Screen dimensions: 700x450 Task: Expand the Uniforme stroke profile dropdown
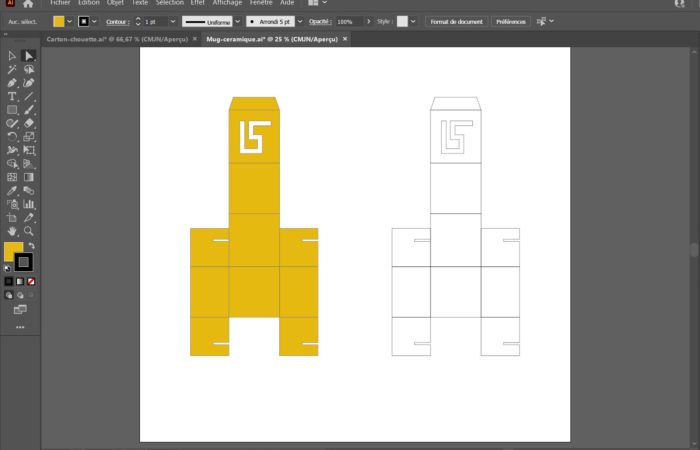[x=237, y=21]
